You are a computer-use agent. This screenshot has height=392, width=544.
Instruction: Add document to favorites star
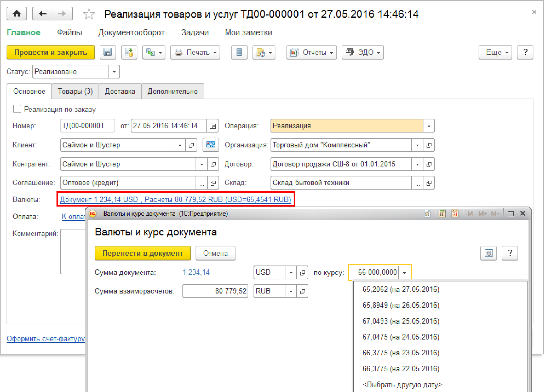89,14
